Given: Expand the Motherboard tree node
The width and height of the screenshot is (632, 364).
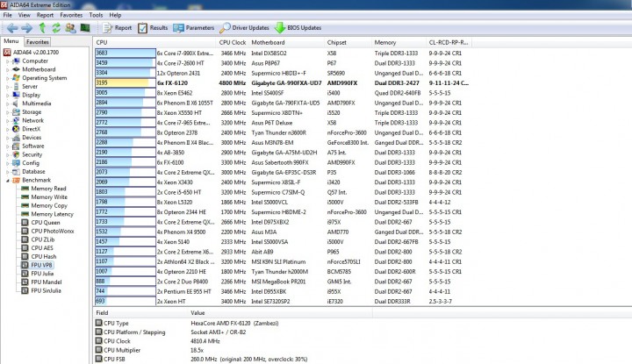Looking at the screenshot, I should (x=7, y=69).
